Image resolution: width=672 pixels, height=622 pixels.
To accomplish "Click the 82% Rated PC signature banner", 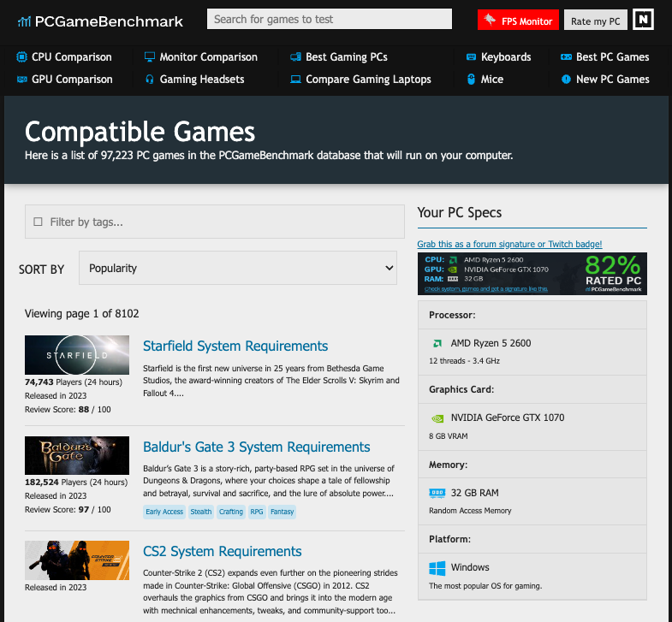I will [532, 274].
